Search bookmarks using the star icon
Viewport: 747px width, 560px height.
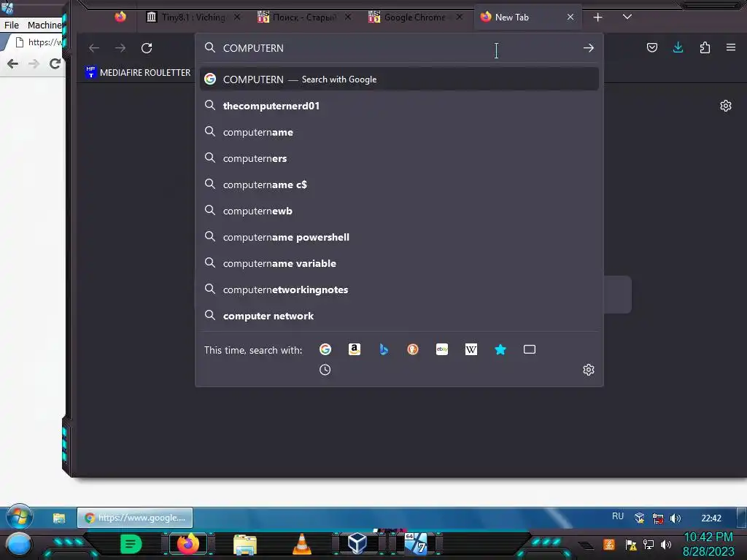[x=500, y=349]
